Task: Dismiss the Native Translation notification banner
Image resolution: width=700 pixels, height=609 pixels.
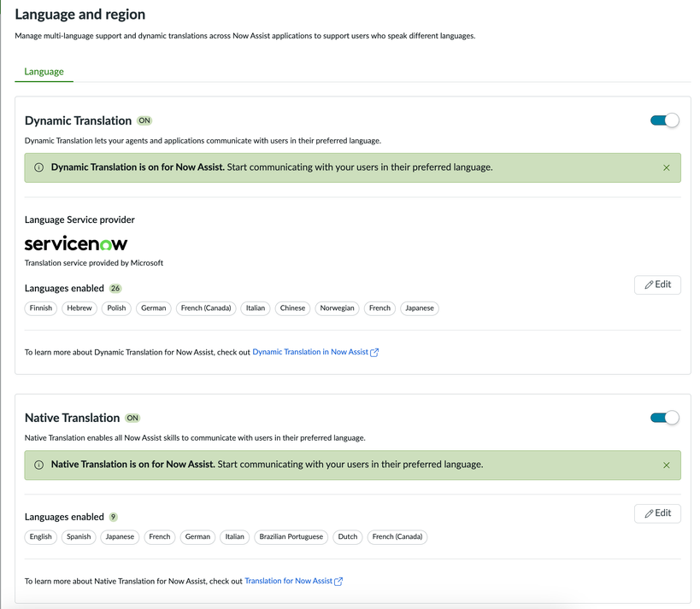Action: [x=667, y=466]
